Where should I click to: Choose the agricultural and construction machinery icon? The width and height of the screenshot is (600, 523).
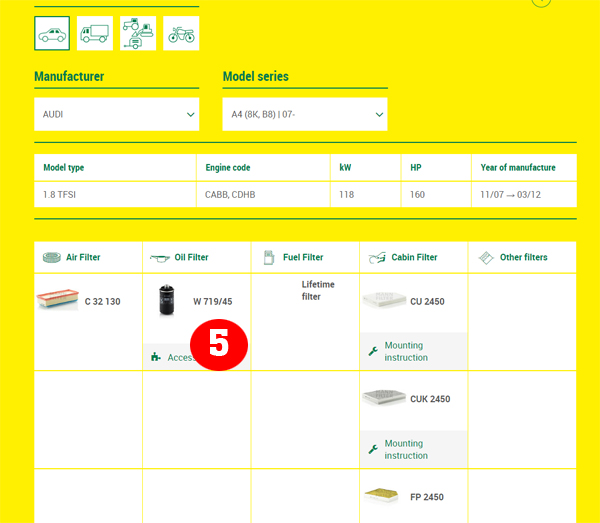(x=138, y=33)
